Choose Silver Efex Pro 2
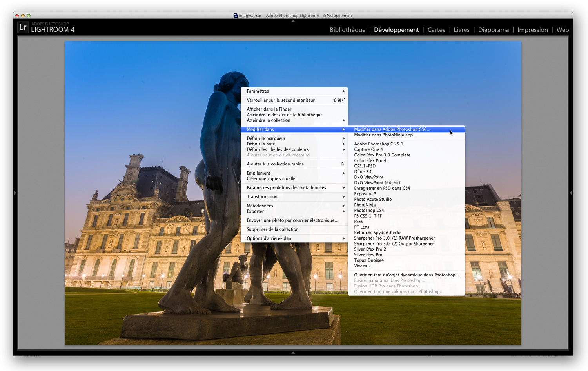588x371 pixels. click(x=407, y=249)
